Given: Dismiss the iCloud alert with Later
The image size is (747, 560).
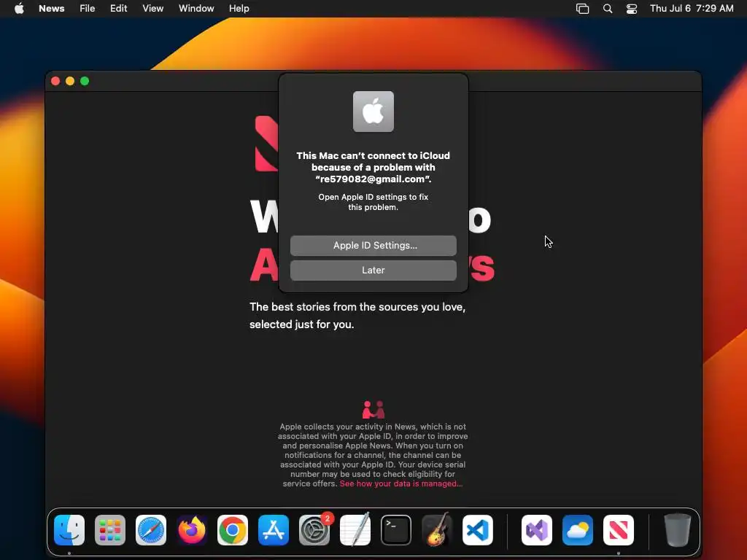Looking at the screenshot, I should 373,270.
